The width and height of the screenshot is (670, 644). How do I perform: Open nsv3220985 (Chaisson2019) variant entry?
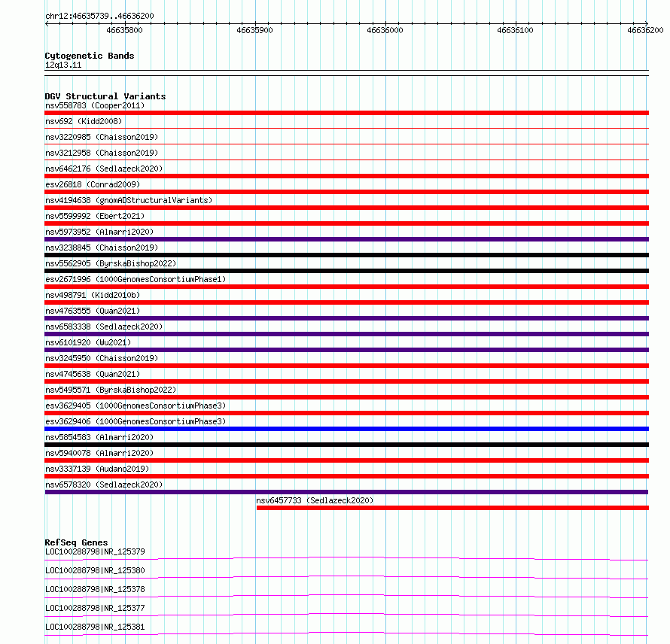click(102, 137)
